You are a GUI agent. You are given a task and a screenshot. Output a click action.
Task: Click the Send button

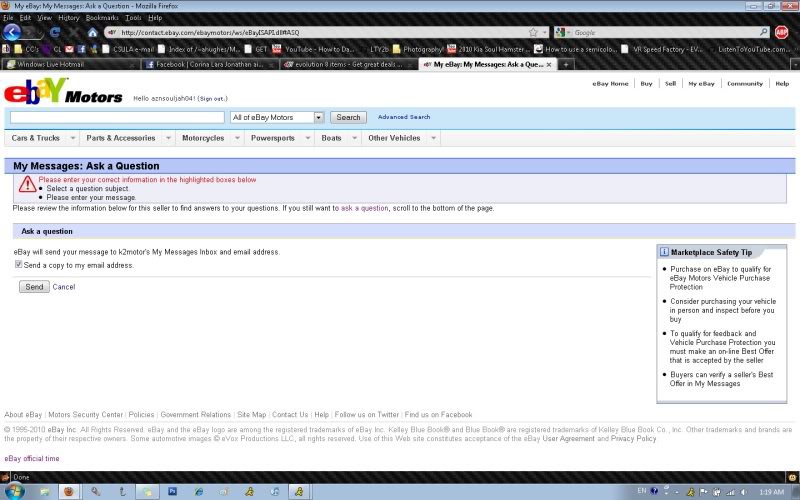[34, 287]
